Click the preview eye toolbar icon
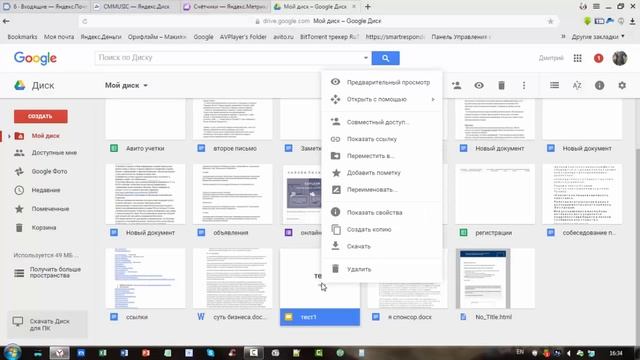Viewport: 640px width, 360px height. point(479,85)
